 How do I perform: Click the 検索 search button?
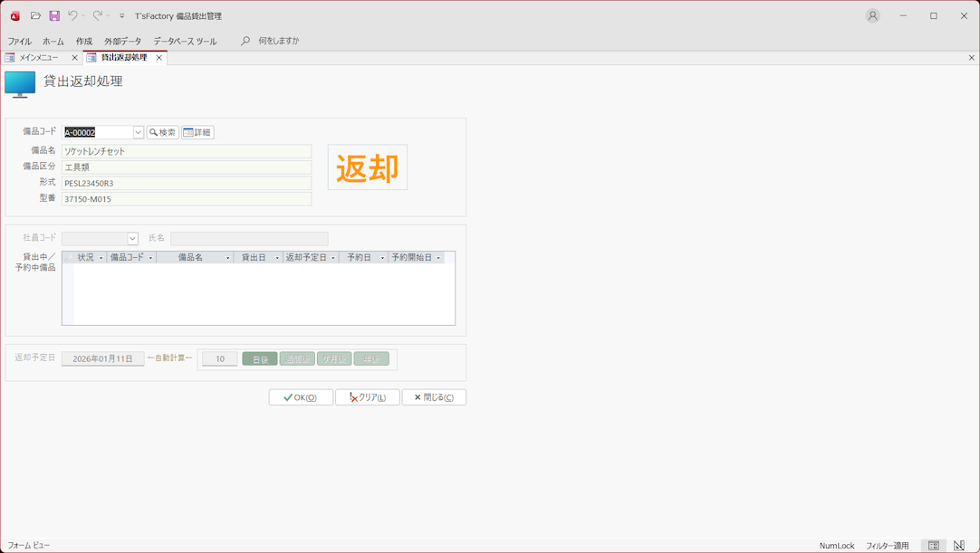coord(163,132)
